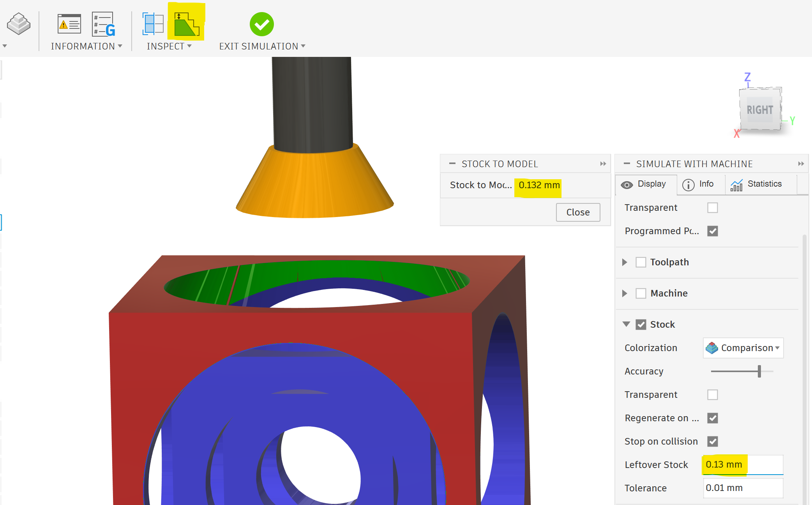Screen dimensions: 812x505
Task: Click the RIGHT face of the ViewCube
Action: [x=760, y=110]
